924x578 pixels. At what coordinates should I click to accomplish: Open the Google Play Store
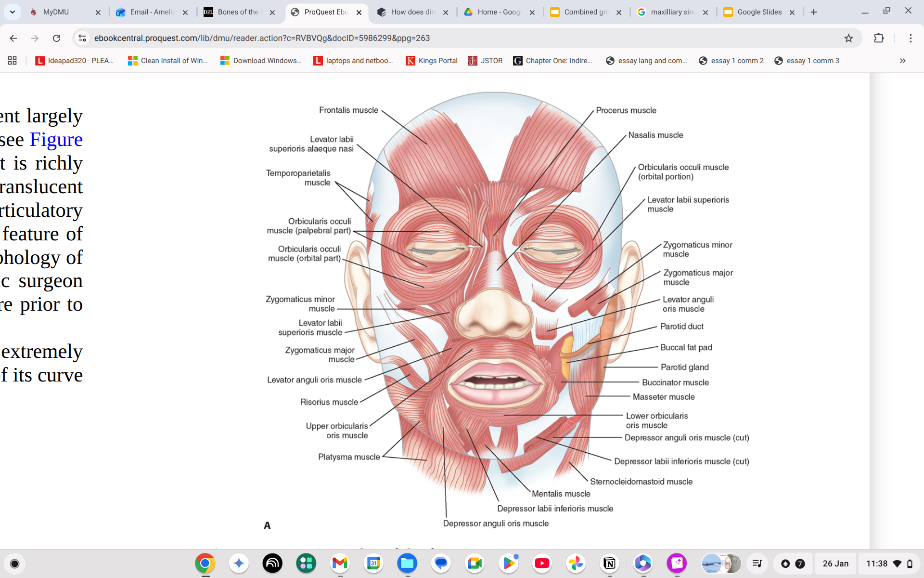coord(509,564)
